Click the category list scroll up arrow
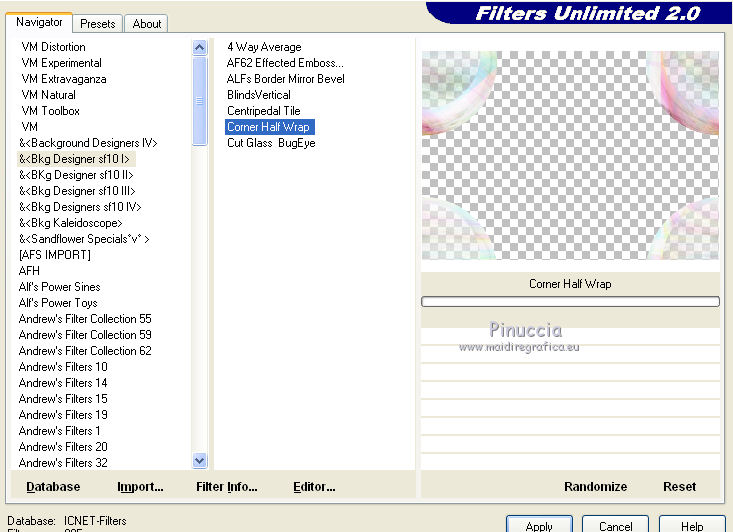The width and height of the screenshot is (733, 532). click(x=200, y=48)
